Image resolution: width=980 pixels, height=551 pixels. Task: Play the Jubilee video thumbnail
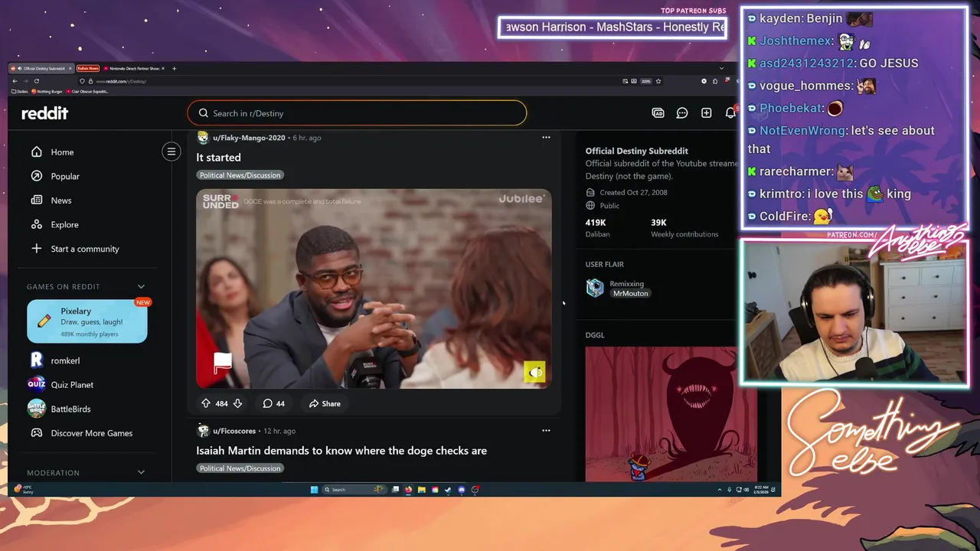tap(374, 289)
